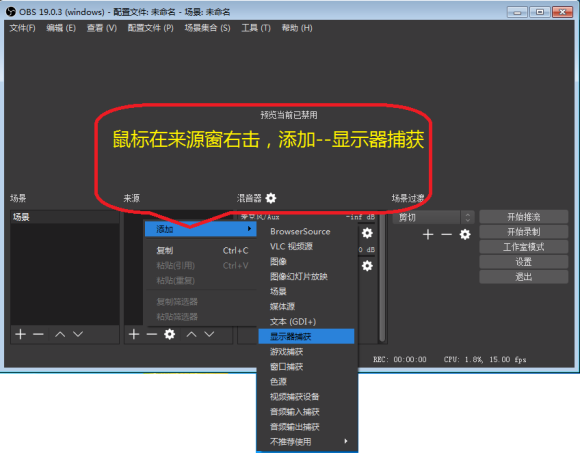Move the scene down with the down arrow
The height and width of the screenshot is (453, 580).
[x=78, y=334]
